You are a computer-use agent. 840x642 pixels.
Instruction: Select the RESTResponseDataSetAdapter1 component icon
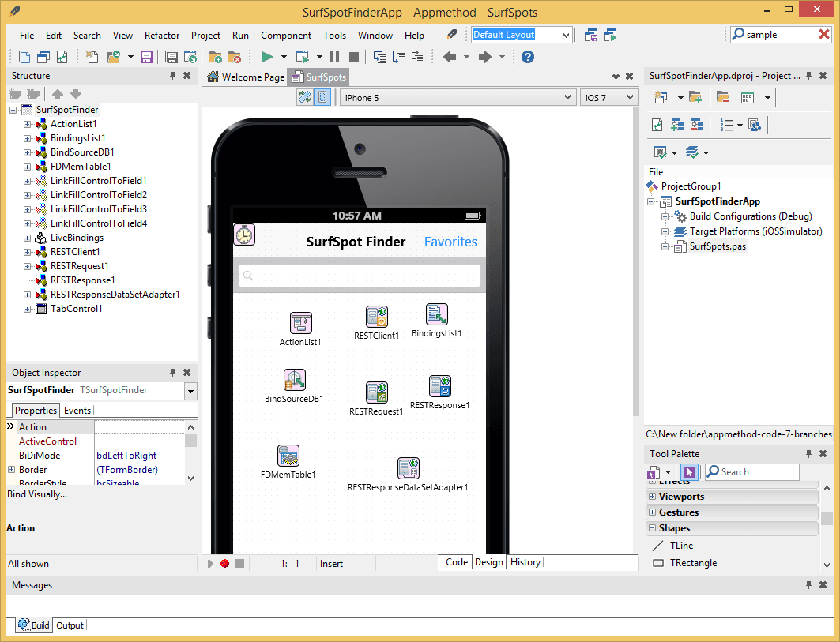[x=409, y=468]
